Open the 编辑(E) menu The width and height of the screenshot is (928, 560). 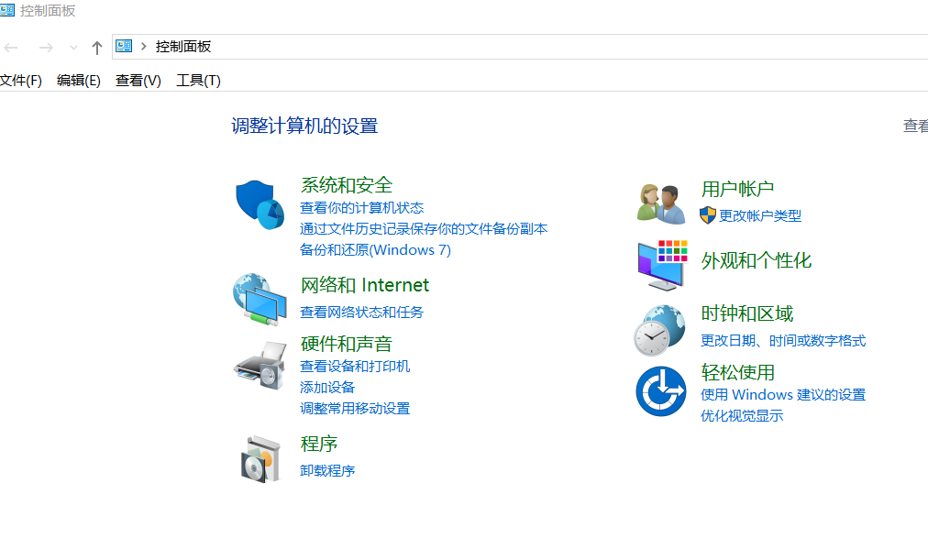[79, 81]
